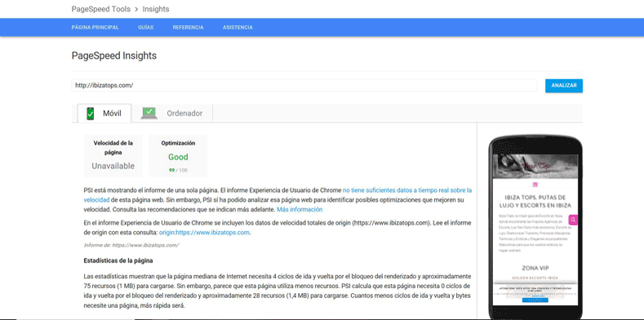Open Insights breadcrumb link

point(156,9)
